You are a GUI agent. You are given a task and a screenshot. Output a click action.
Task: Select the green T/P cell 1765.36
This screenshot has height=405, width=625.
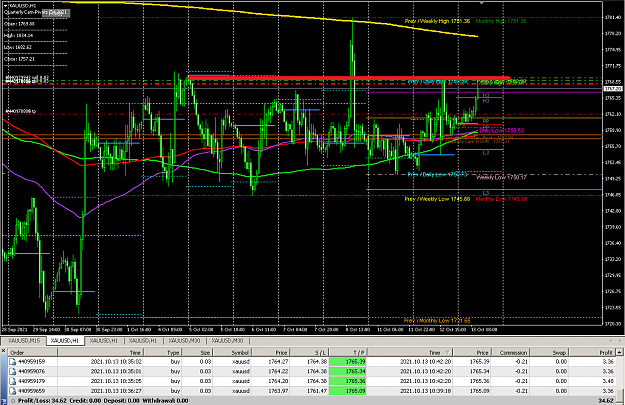(x=348, y=381)
